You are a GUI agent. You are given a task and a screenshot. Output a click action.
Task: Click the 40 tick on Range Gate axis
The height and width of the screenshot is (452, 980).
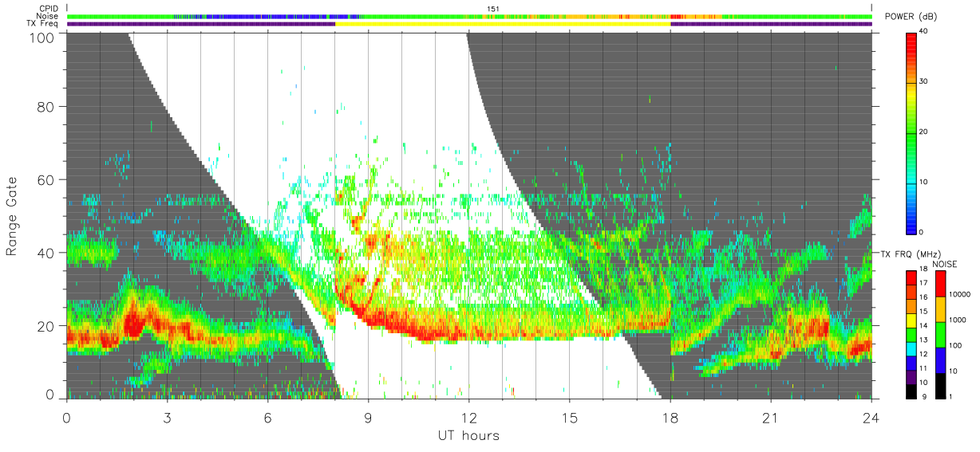tap(46, 253)
